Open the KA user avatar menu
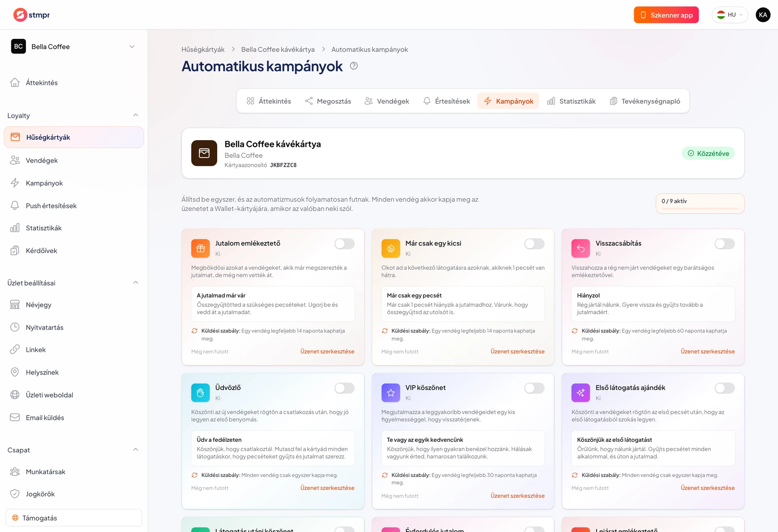 point(763,15)
